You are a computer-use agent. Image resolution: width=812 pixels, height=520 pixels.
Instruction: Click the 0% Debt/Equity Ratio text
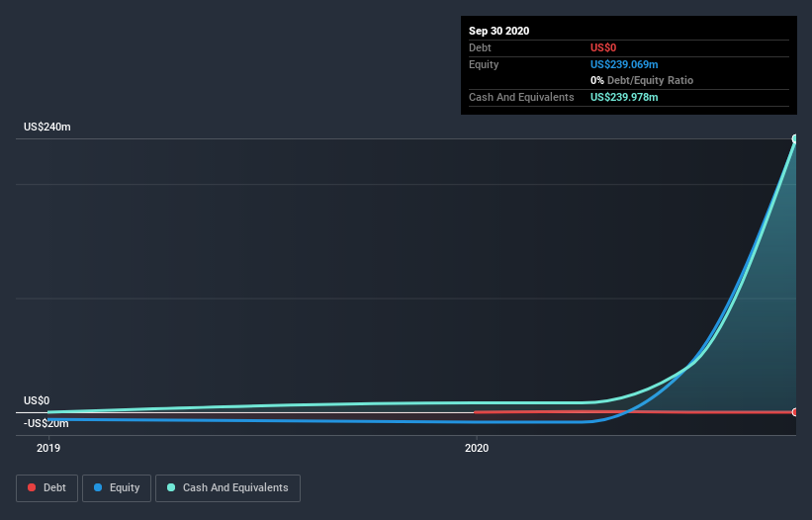coord(642,80)
